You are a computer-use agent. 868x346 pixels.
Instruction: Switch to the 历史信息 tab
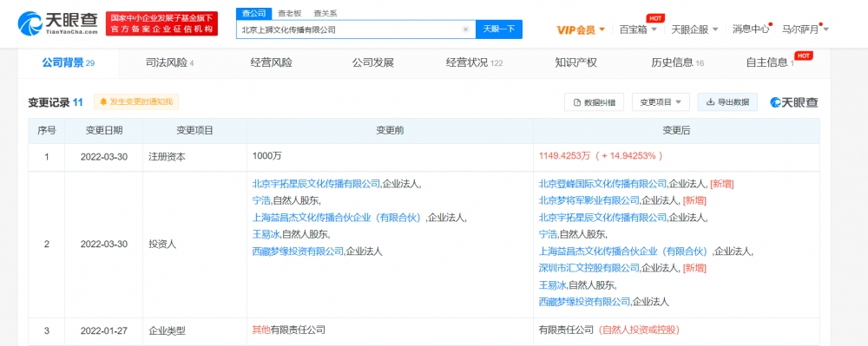[678, 62]
